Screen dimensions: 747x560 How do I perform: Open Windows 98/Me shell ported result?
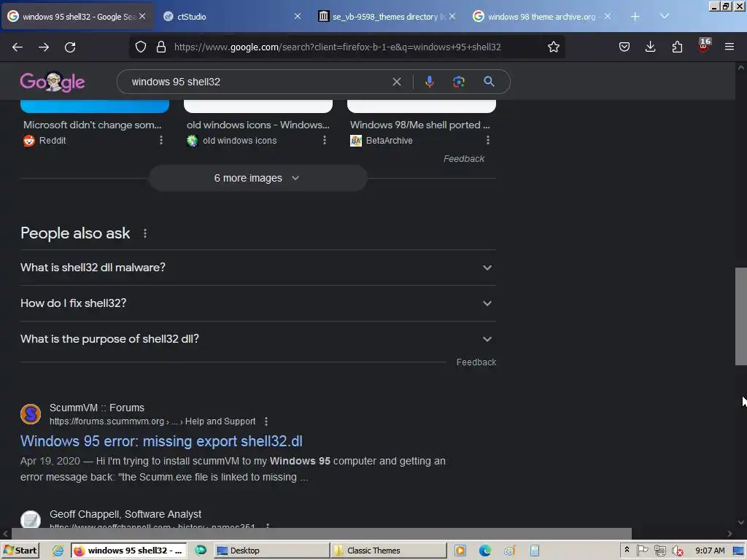click(419, 125)
